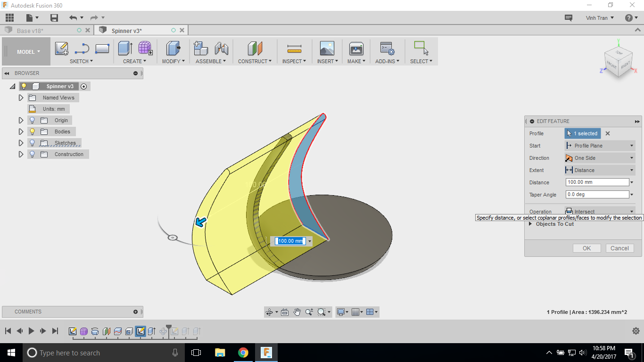
Task: Clear the selected profile with X
Action: coord(608,133)
